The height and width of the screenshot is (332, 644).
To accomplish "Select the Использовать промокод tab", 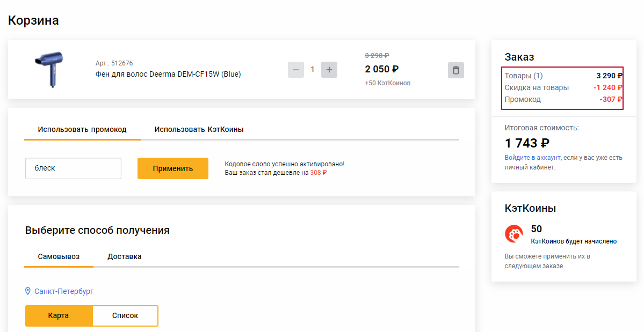I will [x=82, y=129].
